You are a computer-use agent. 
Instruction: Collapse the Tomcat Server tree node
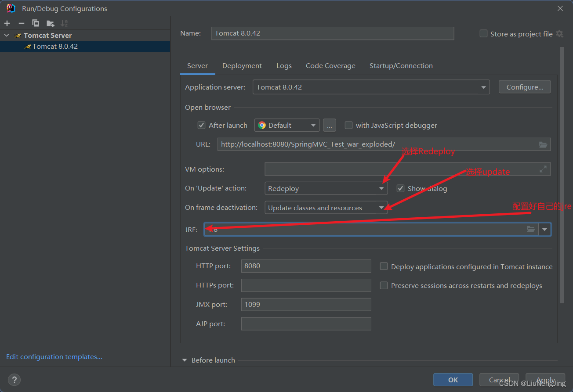7,35
